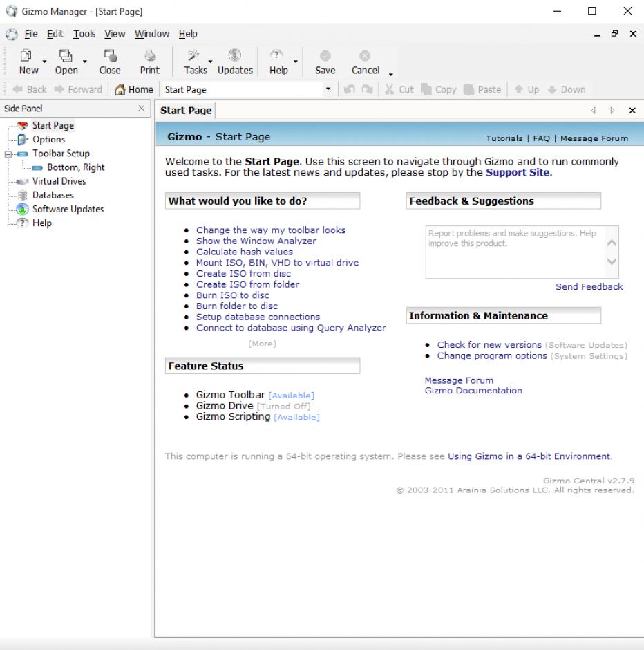644x650 pixels.
Task: Click the Up arrow button
Action: [x=527, y=89]
